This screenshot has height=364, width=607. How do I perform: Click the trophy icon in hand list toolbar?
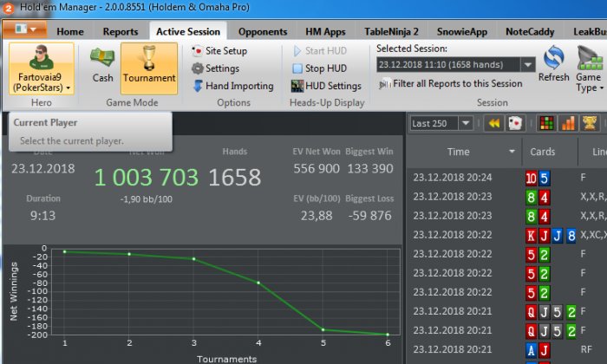pyautogui.click(x=589, y=123)
